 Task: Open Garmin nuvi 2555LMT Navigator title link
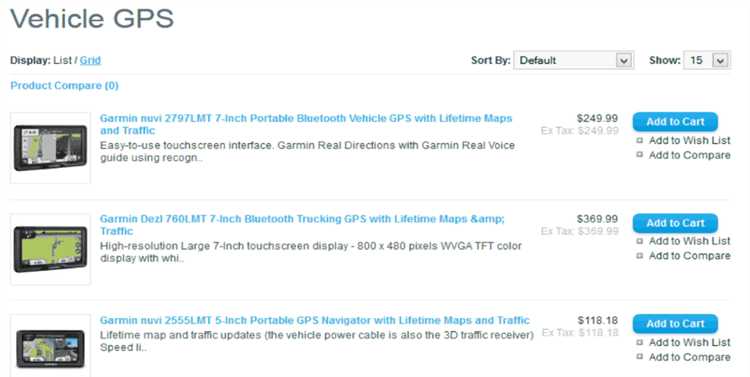coord(315,320)
